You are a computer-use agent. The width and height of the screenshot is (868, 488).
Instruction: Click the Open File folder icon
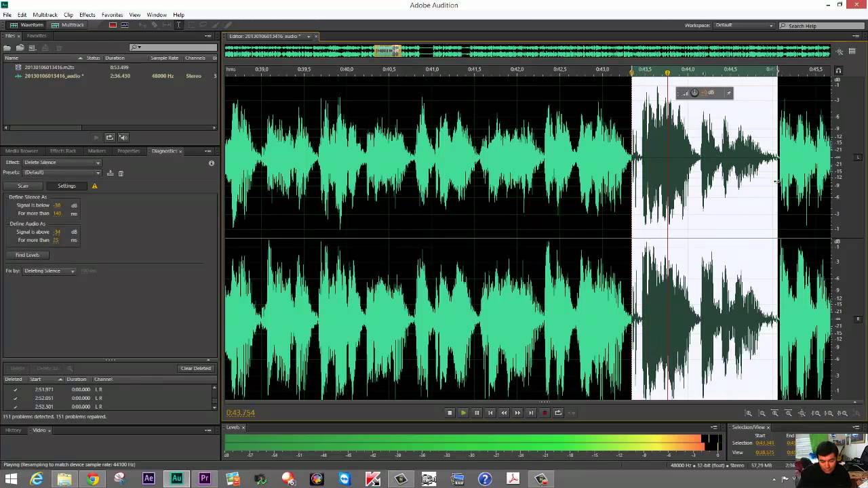click(x=7, y=47)
